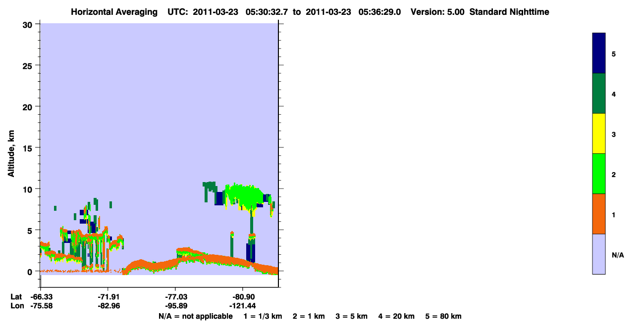The image size is (644, 330).
Task: Click 'Version: 5.00' in the title
Action: point(437,12)
